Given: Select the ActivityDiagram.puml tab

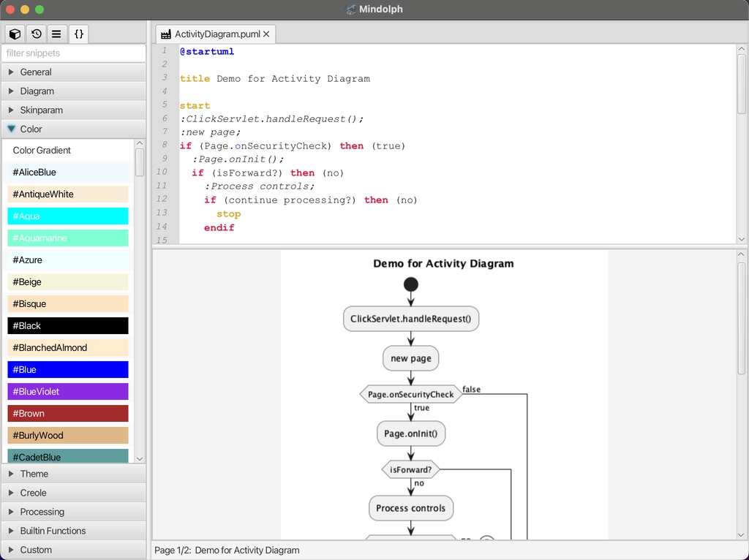Looking at the screenshot, I should (x=217, y=34).
